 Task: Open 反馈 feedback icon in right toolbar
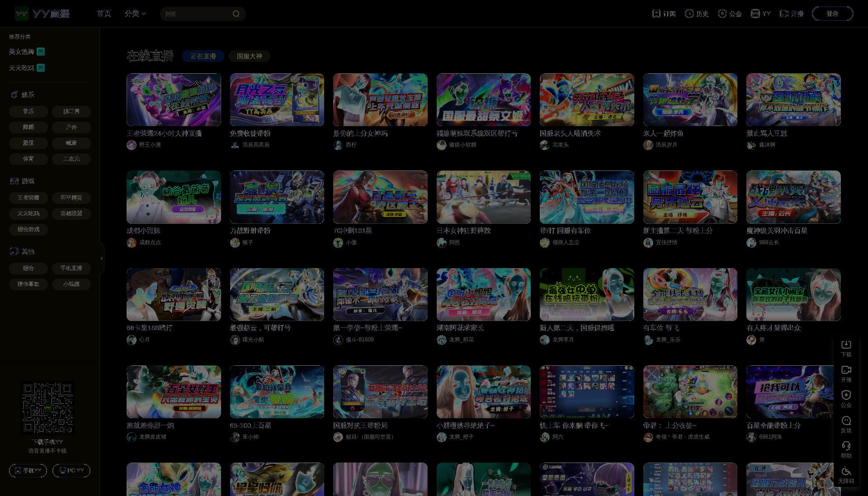(846, 420)
